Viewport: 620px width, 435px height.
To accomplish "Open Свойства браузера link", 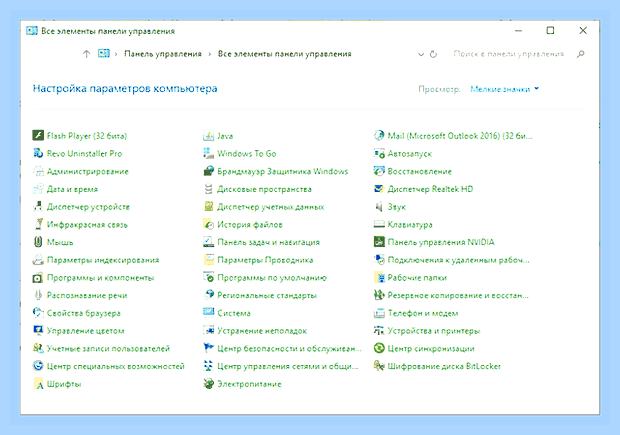I will pyautogui.click(x=83, y=313).
